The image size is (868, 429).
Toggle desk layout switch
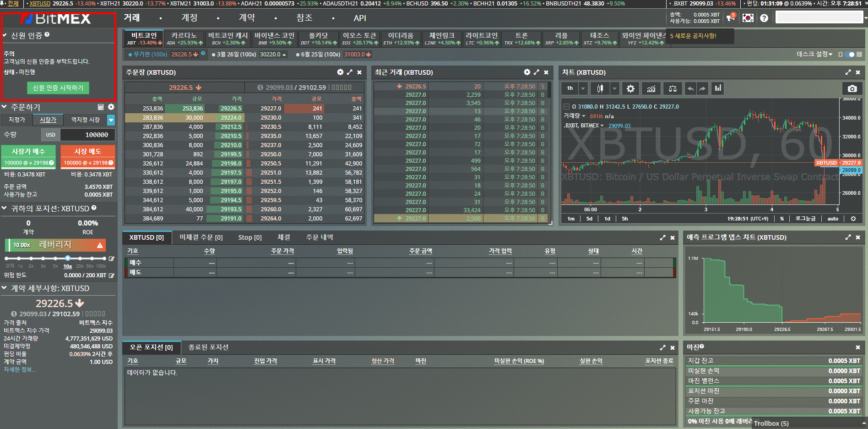[x=849, y=54]
